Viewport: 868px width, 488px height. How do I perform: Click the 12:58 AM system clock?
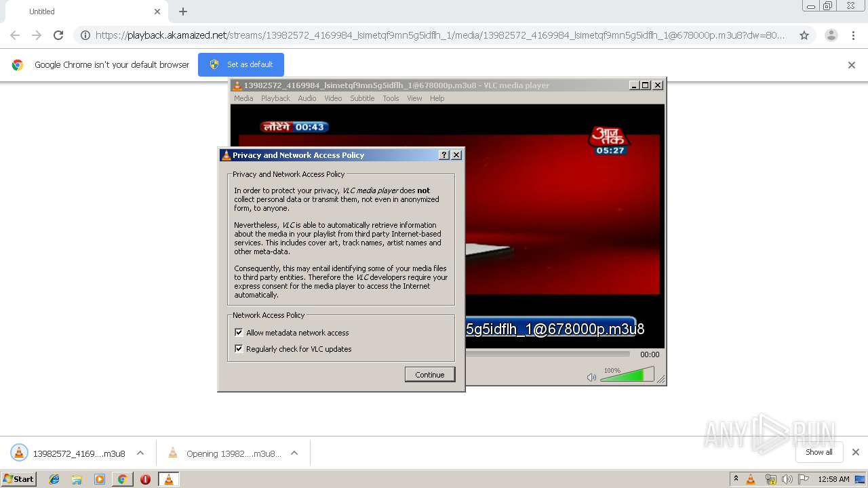(833, 479)
